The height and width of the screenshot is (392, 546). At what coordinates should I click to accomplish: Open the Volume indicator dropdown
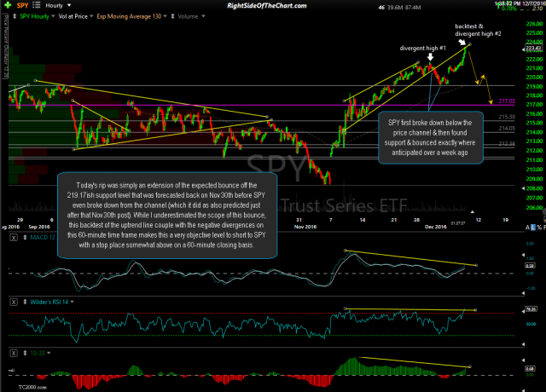pyautogui.click(x=203, y=16)
